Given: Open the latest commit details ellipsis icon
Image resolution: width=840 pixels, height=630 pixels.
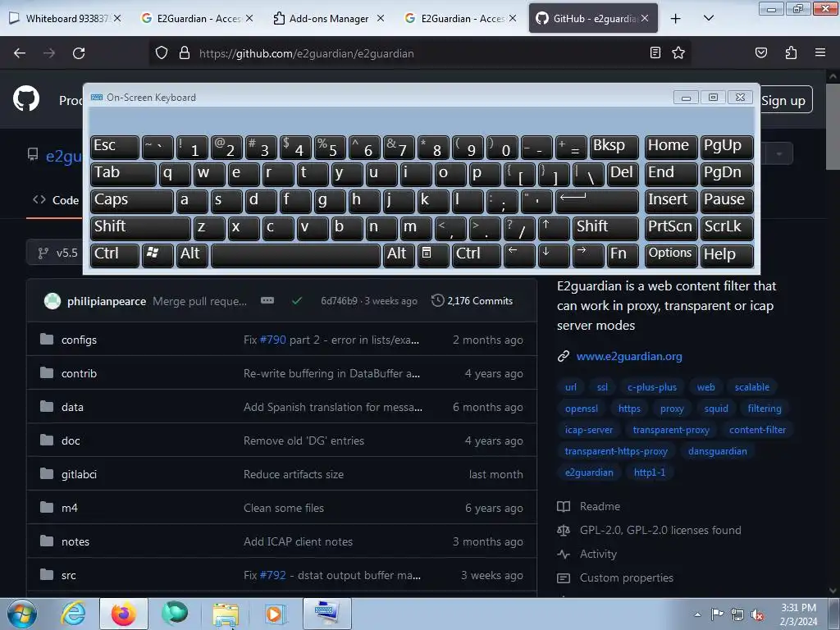Looking at the screenshot, I should [267, 300].
